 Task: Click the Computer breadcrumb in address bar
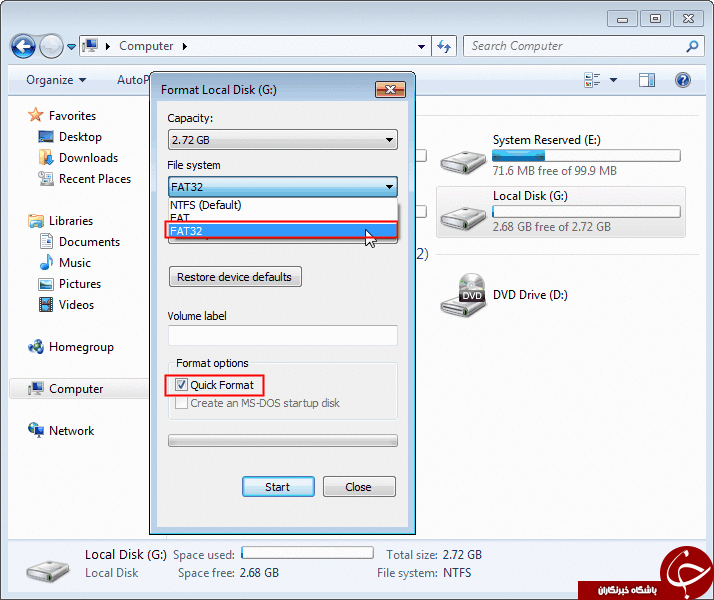(x=146, y=46)
